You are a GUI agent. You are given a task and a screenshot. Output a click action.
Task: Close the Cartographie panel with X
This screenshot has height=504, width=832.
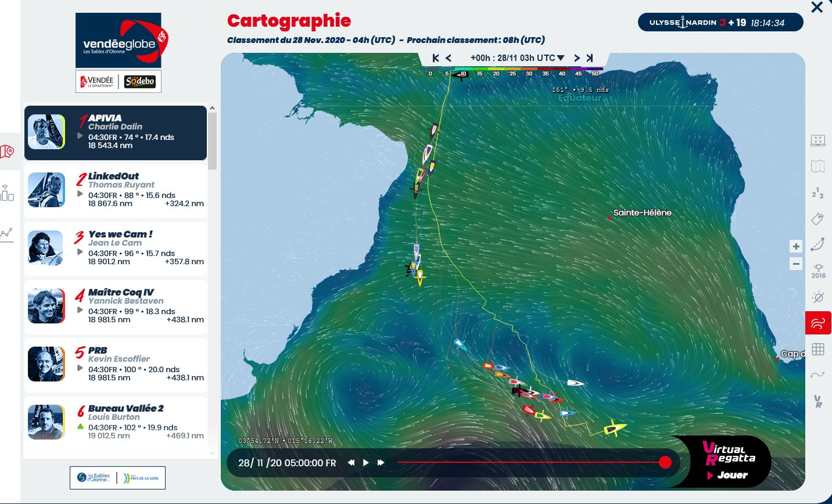tap(817, 7)
